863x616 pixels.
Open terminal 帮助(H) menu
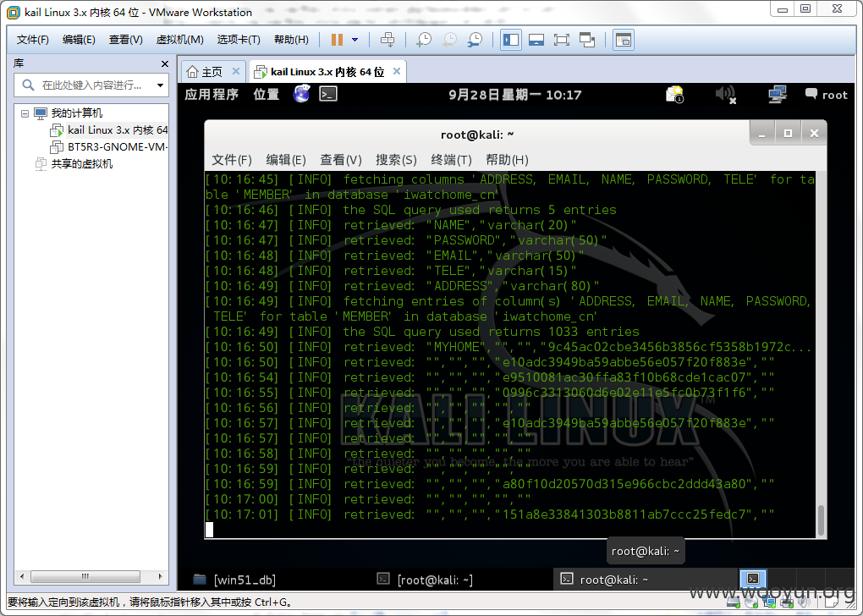click(x=507, y=160)
